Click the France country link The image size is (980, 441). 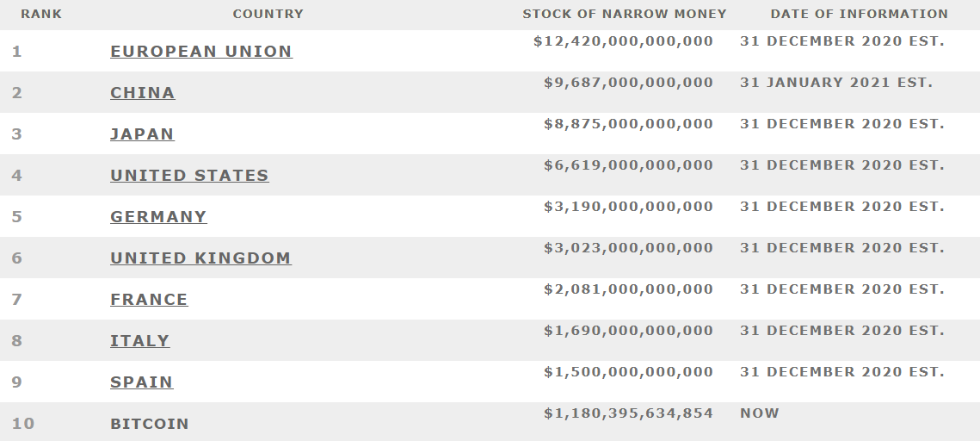(x=149, y=300)
